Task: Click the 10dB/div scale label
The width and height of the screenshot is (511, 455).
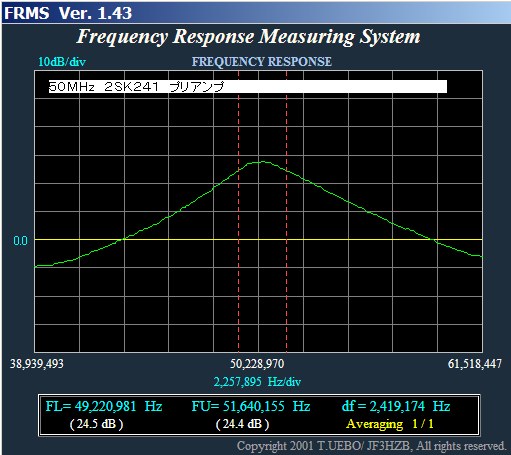Action: 62,62
